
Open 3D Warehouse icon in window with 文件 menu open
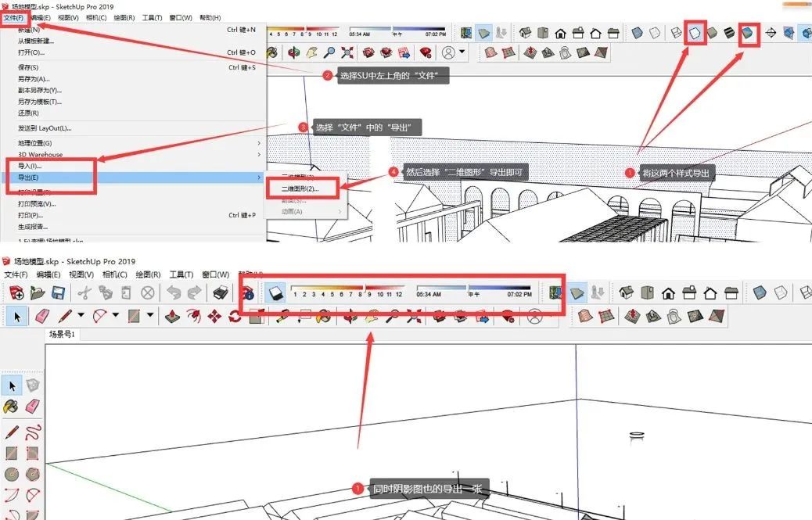pyautogui.click(x=368, y=52)
